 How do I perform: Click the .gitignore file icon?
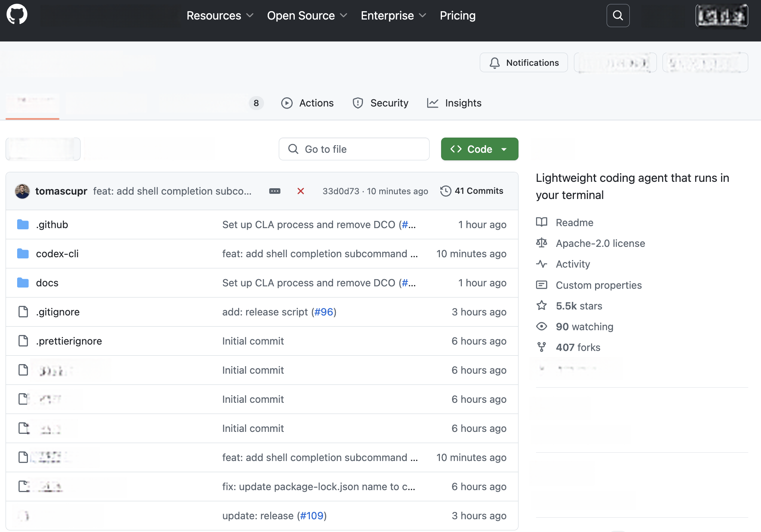23,312
